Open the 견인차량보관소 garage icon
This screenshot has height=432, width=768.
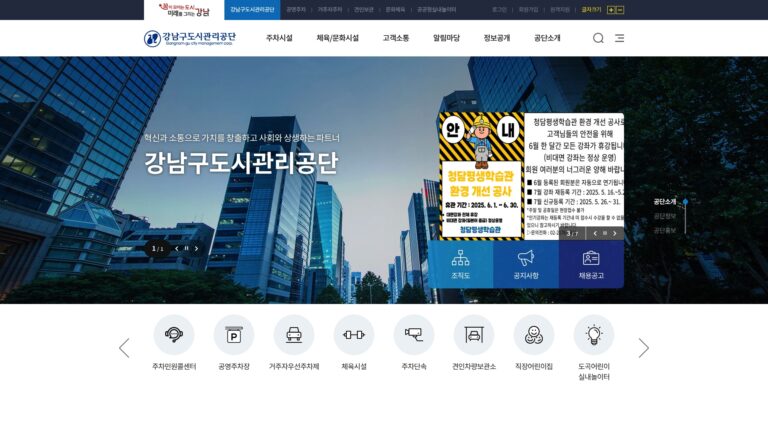point(474,335)
